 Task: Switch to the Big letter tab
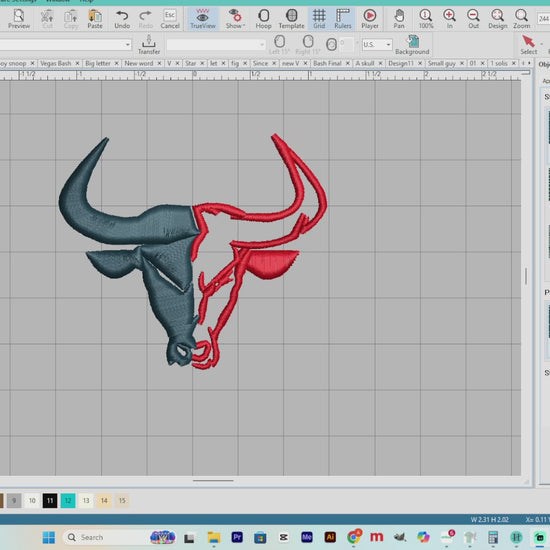click(x=98, y=63)
